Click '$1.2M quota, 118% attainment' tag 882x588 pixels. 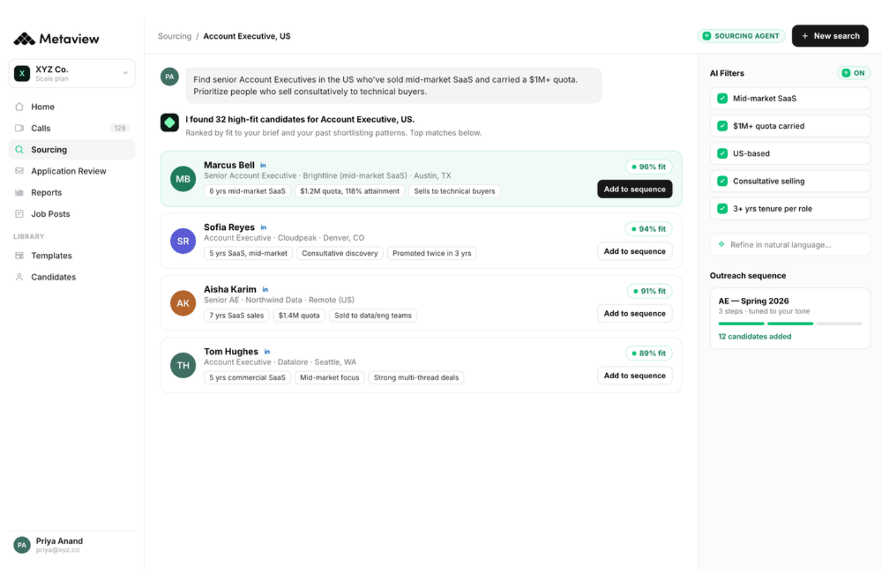coord(350,191)
